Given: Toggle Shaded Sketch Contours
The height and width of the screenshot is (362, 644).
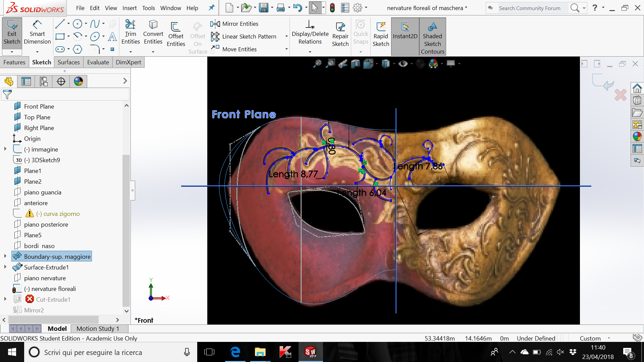Looking at the screenshot, I should pyautogui.click(x=432, y=35).
